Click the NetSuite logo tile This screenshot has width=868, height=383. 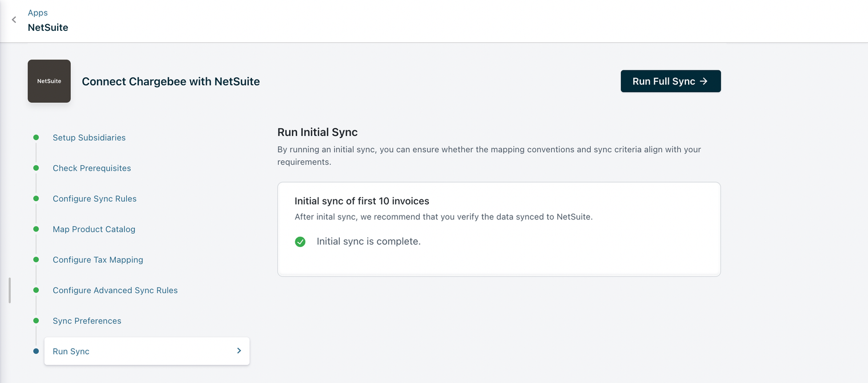click(49, 81)
